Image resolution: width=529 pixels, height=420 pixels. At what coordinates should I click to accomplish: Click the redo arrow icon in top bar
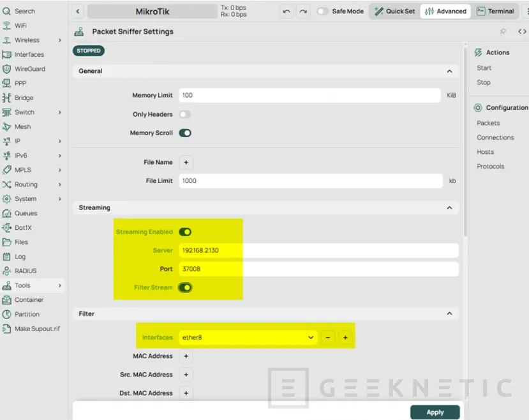coord(303,11)
